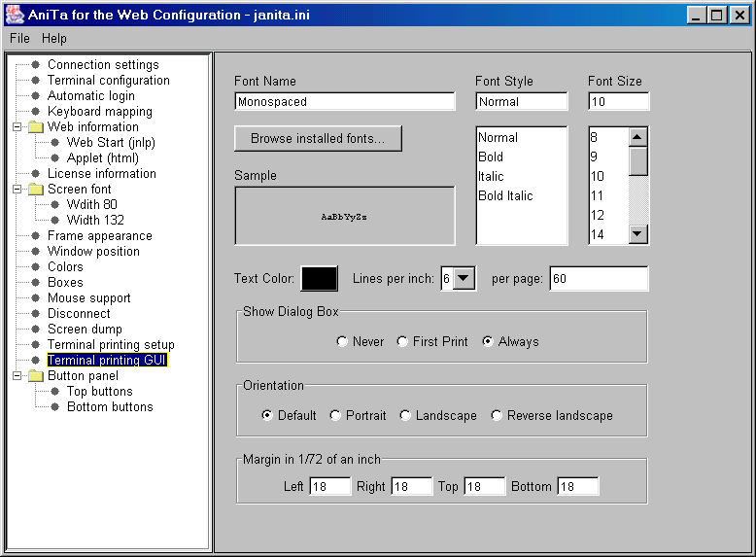The height and width of the screenshot is (557, 756).
Task: Click the AniTa app icon in title bar
Action: click(13, 15)
